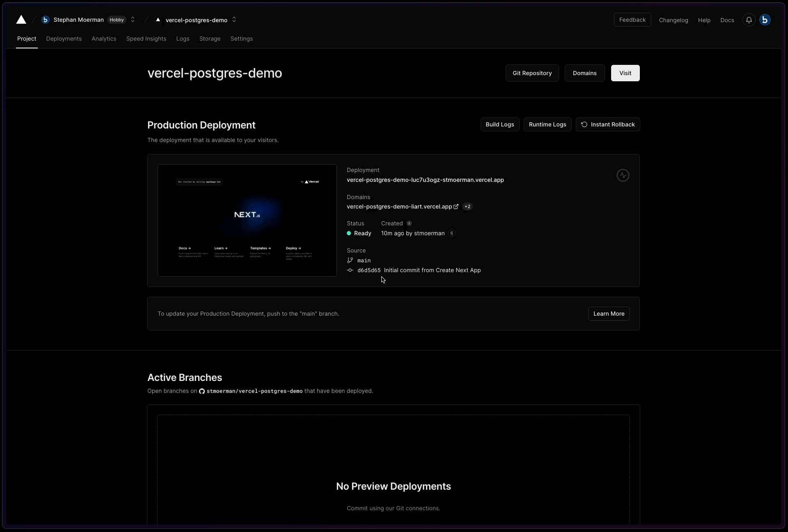Viewport: 788px width, 532px height.
Task: Expand the vercel-postgres-demo project switcher
Action: coord(234,20)
